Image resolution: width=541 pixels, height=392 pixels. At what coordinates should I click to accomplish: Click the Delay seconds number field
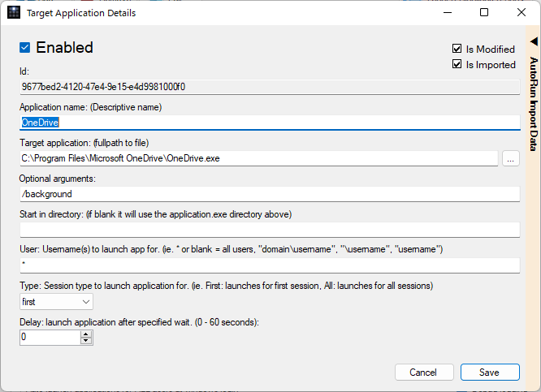coord(50,336)
